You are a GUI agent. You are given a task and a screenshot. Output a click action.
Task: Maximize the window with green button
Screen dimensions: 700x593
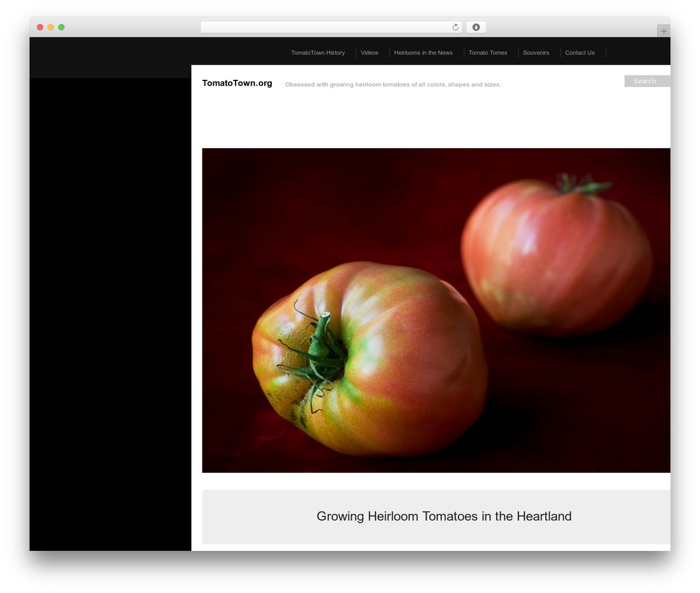click(61, 27)
